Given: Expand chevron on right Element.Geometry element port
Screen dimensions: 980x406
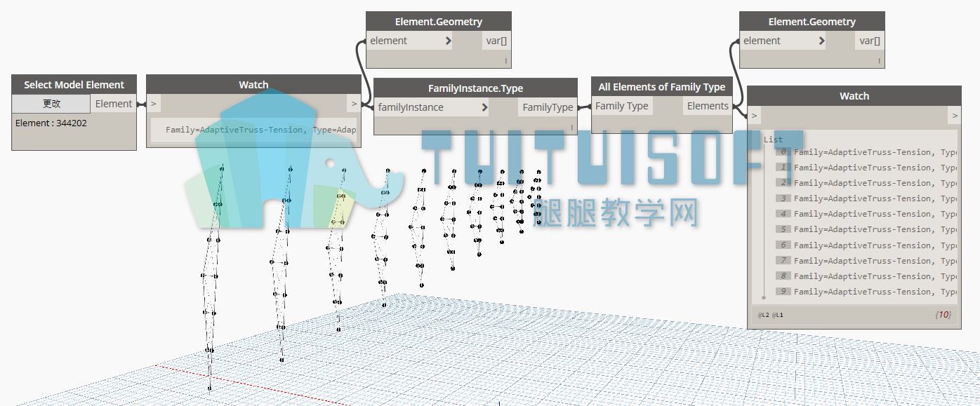Looking at the screenshot, I should [821, 41].
